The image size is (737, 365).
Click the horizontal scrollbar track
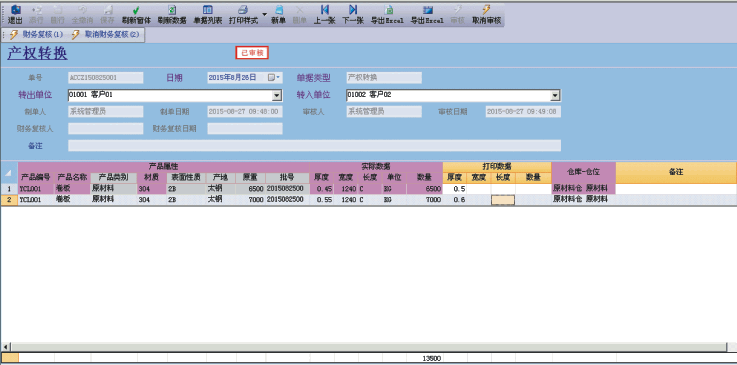click(369, 347)
